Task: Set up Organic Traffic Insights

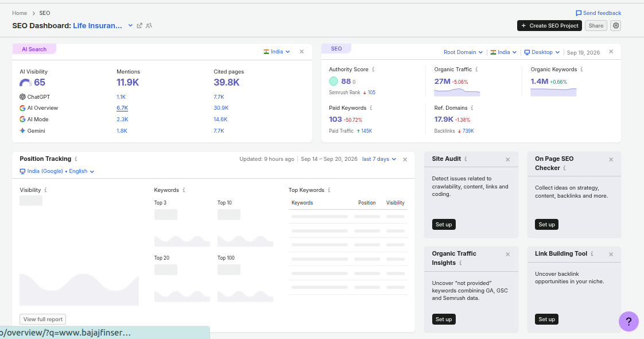Action: coord(444,319)
